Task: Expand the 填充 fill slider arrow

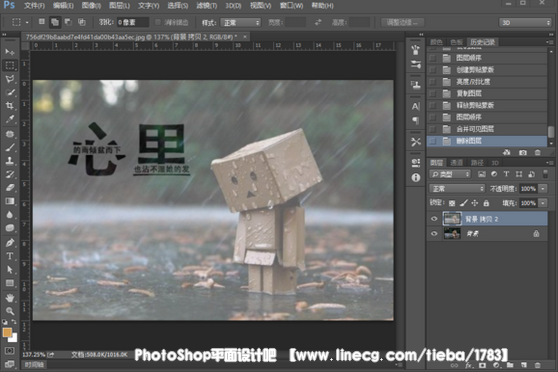Action: (x=543, y=203)
